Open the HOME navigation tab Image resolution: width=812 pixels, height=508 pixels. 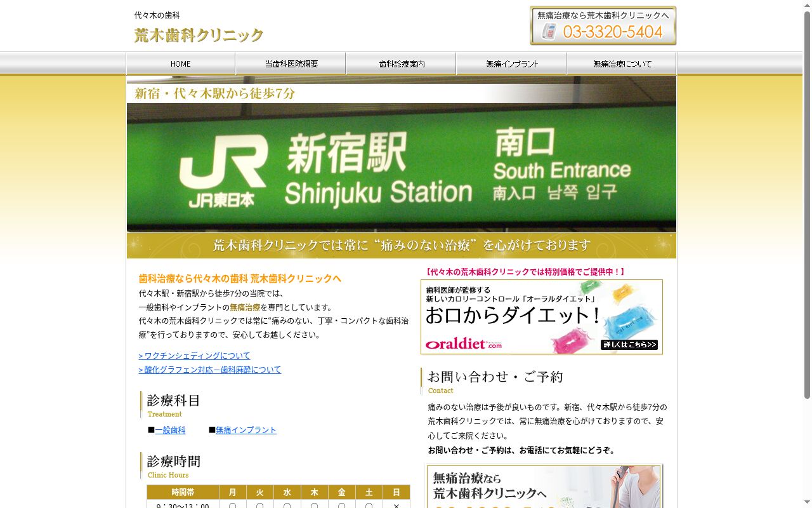click(x=181, y=63)
